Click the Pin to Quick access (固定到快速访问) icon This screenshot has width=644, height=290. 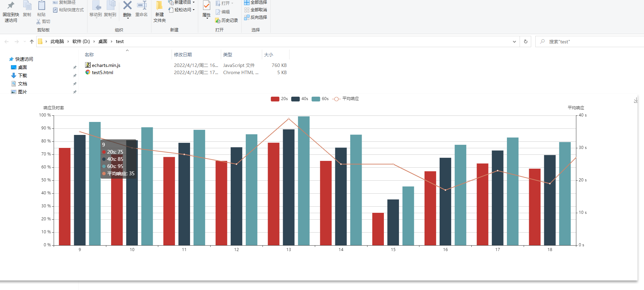(x=11, y=5)
